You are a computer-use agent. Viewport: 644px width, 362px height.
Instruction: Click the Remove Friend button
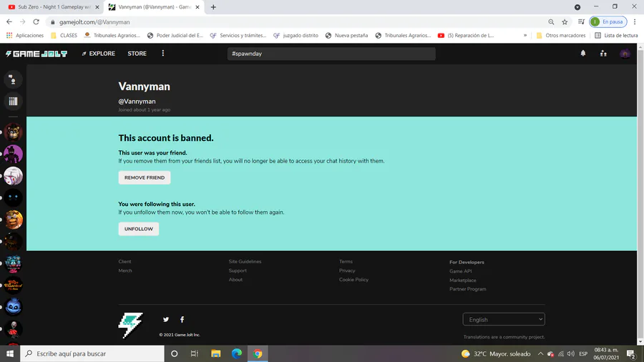(x=145, y=177)
